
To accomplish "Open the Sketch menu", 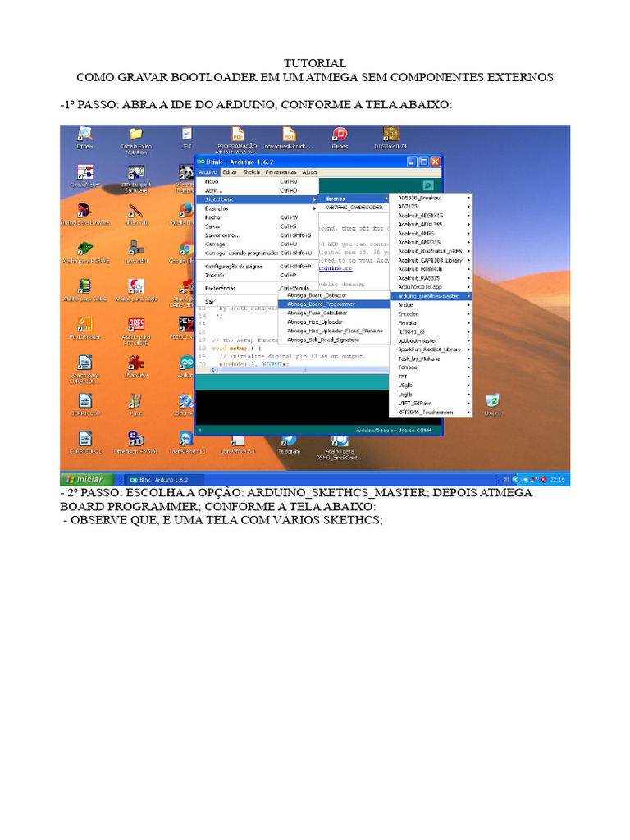I will click(251, 172).
